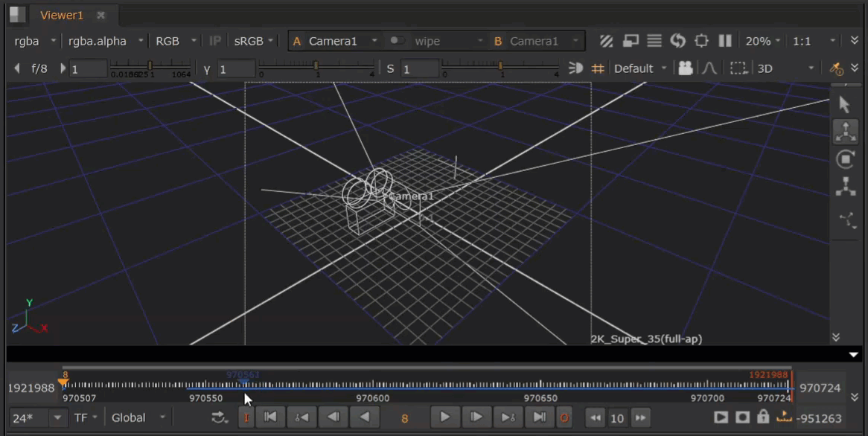Image resolution: width=868 pixels, height=436 pixels.
Task: Click the force refresh icon
Action: [677, 41]
